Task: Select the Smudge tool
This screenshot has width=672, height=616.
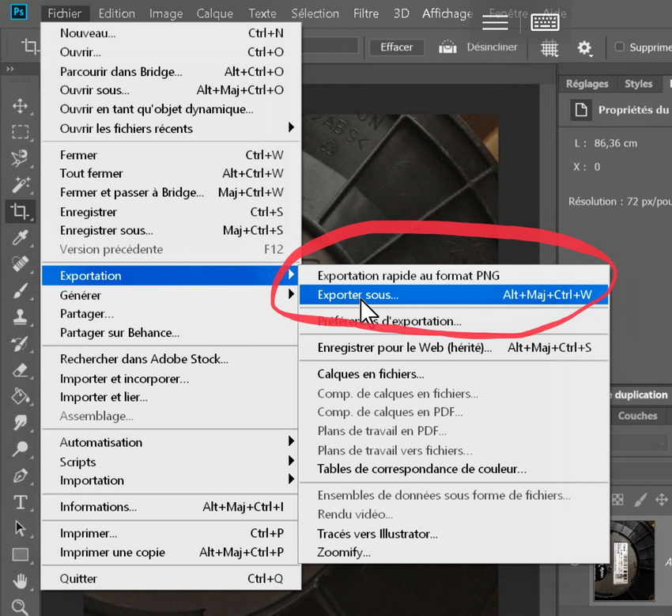Action: (x=20, y=423)
